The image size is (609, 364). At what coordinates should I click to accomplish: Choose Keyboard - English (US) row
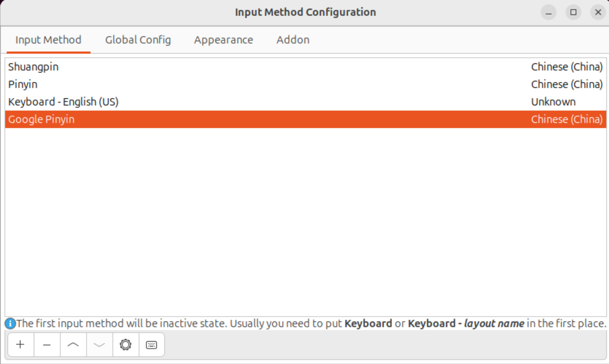coord(63,102)
